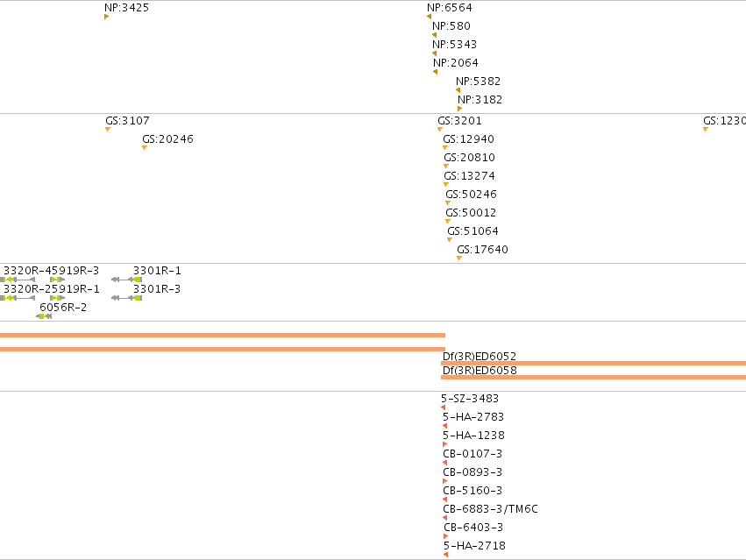746x560 pixels.
Task: Click the triangle marker under GS:17640
Action: (459, 259)
